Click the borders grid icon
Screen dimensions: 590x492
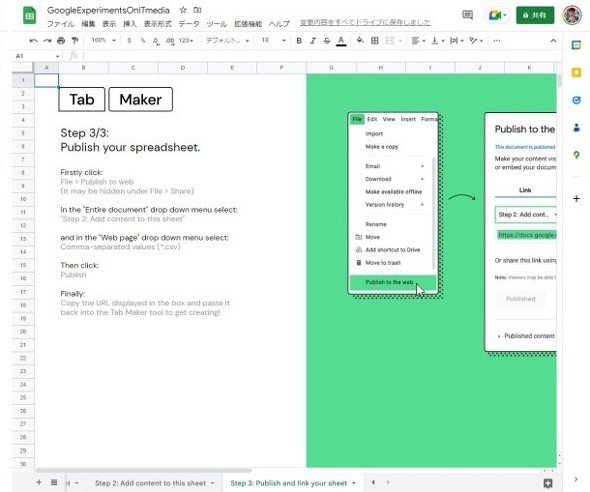click(x=375, y=40)
